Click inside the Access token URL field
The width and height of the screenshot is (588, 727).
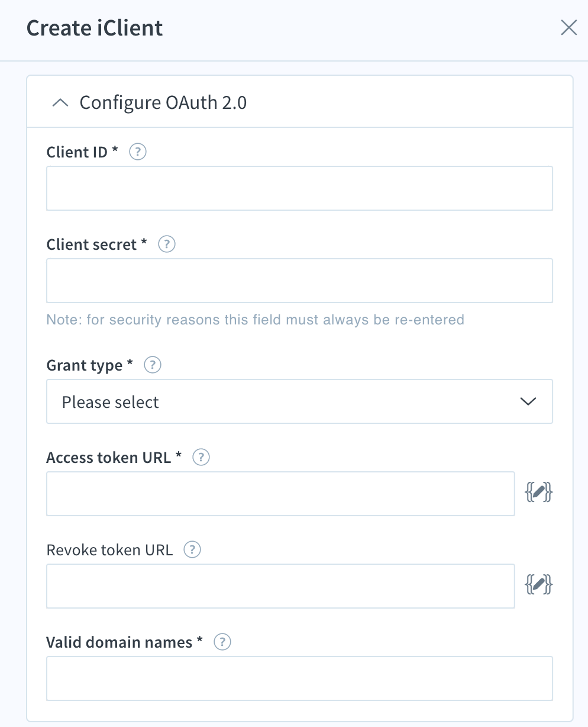(280, 493)
